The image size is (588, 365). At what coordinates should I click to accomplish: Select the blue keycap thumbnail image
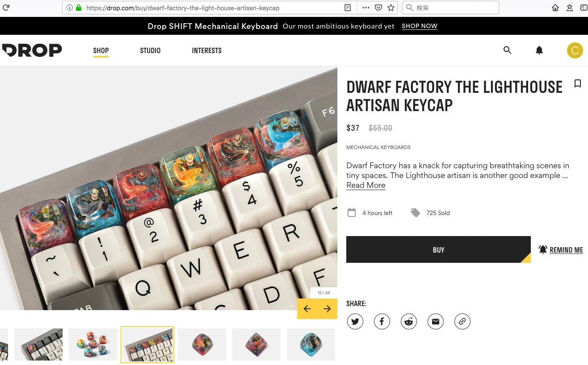[311, 344]
